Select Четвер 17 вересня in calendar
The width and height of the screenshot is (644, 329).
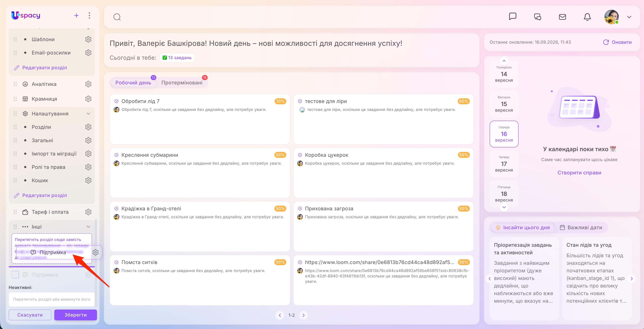(x=504, y=164)
